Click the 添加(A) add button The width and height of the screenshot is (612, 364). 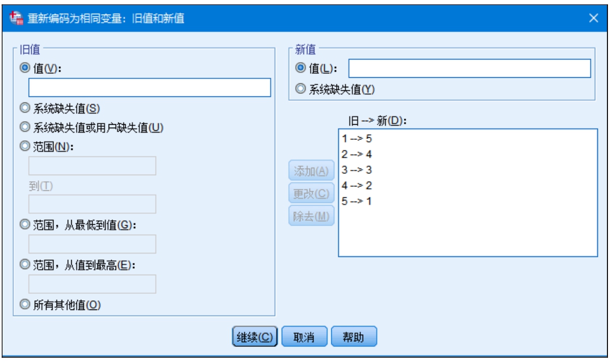point(312,171)
